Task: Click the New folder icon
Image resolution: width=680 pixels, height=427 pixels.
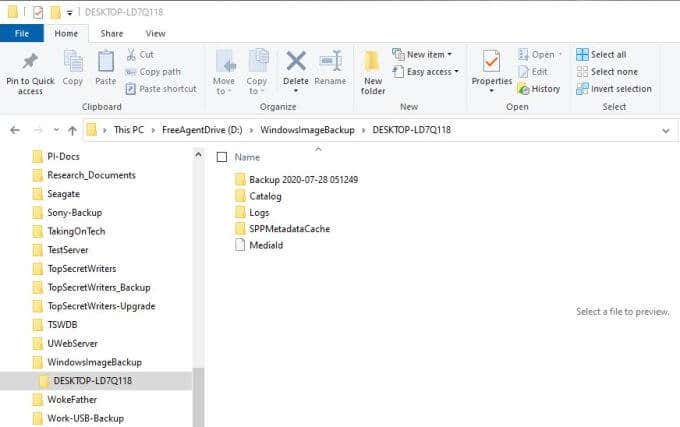Action: pyautogui.click(x=373, y=62)
